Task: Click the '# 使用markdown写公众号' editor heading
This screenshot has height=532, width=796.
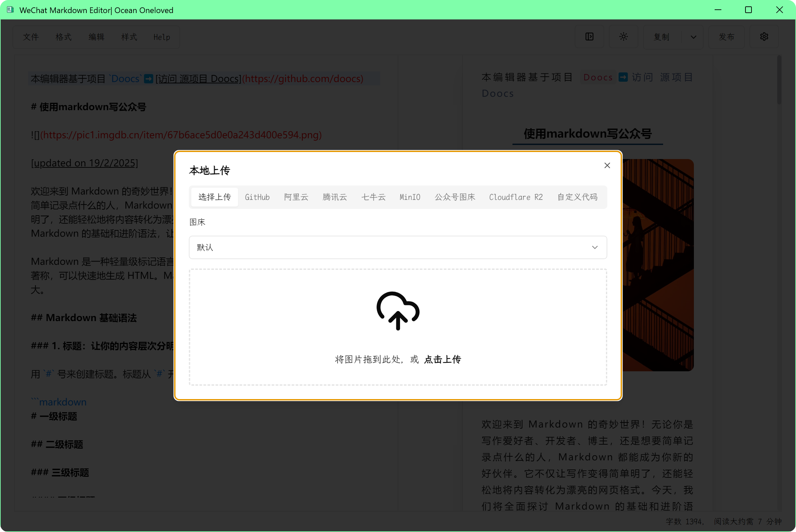Action: pos(88,107)
